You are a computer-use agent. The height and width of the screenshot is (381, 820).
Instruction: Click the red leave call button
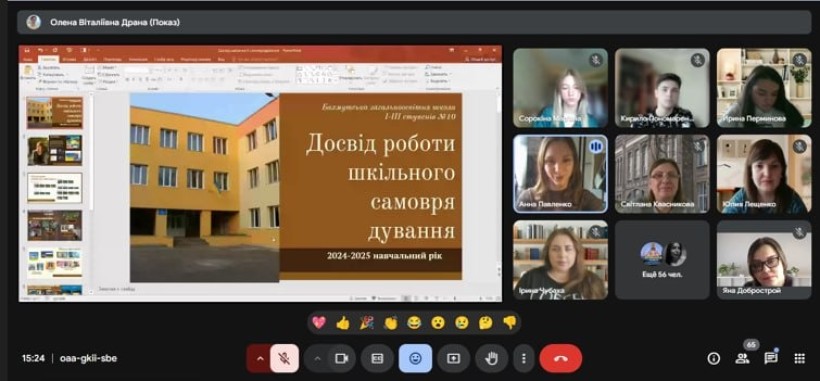(x=561, y=358)
